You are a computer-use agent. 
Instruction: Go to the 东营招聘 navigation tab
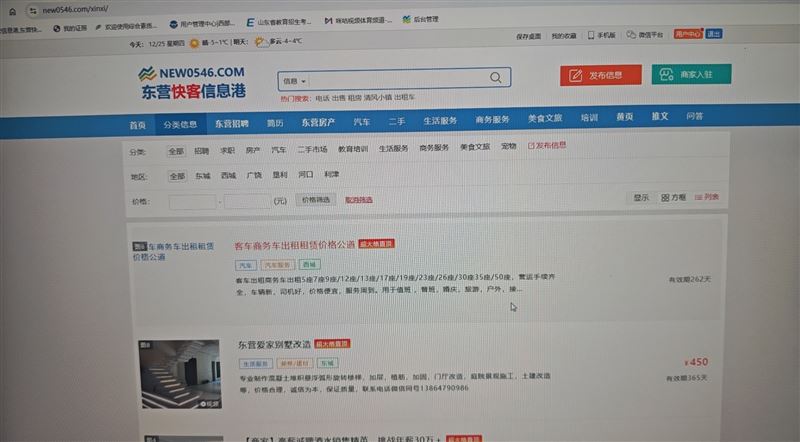(x=231, y=123)
